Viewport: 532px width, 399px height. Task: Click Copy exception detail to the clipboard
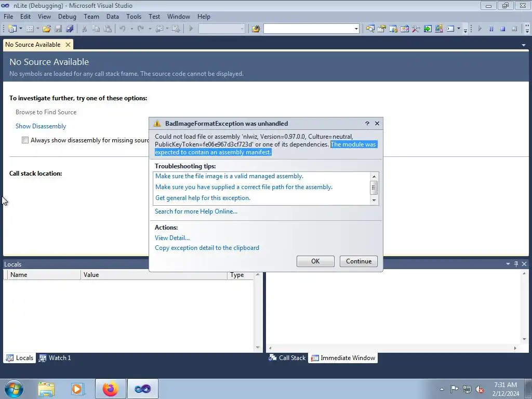tap(207, 248)
